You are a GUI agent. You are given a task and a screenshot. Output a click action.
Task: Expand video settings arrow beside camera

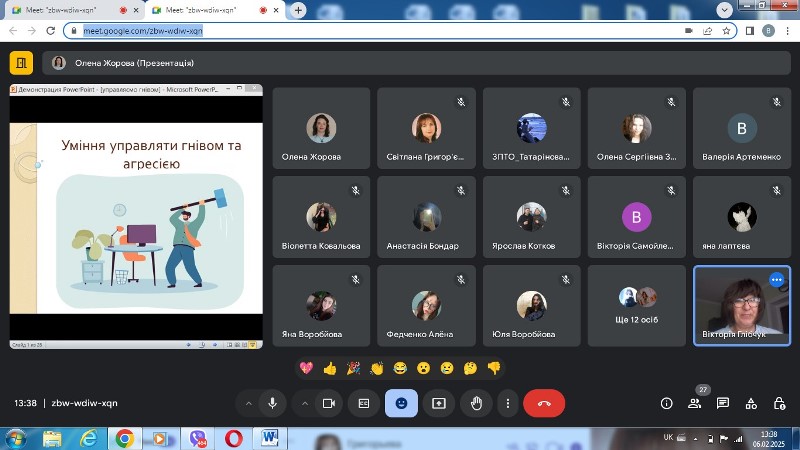pyautogui.click(x=305, y=404)
